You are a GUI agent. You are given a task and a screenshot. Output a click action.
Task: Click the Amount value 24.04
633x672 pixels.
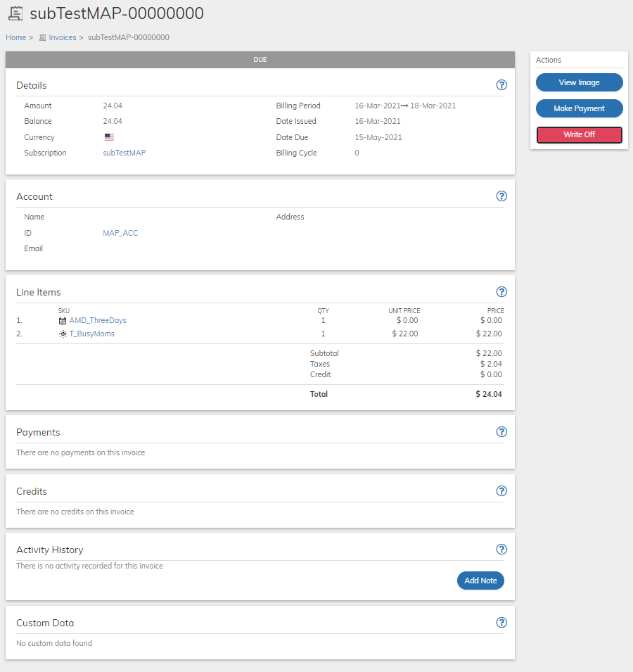pos(113,106)
